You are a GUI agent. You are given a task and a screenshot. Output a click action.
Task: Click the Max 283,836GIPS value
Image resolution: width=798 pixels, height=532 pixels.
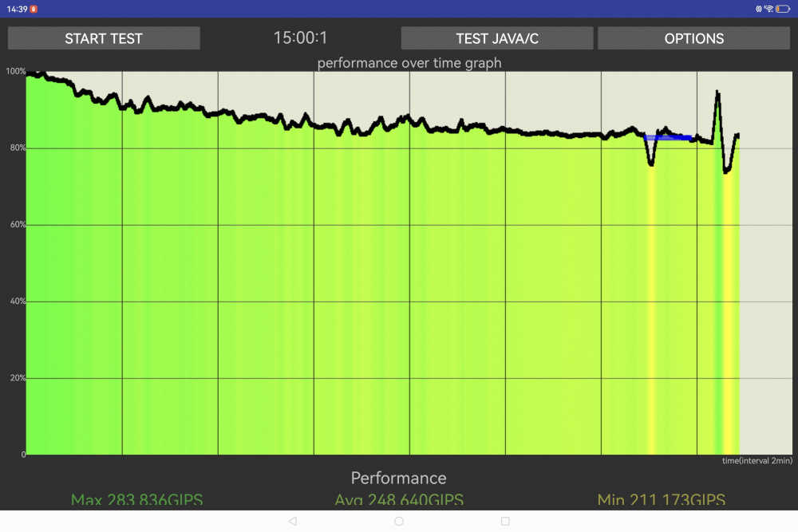tap(136, 501)
